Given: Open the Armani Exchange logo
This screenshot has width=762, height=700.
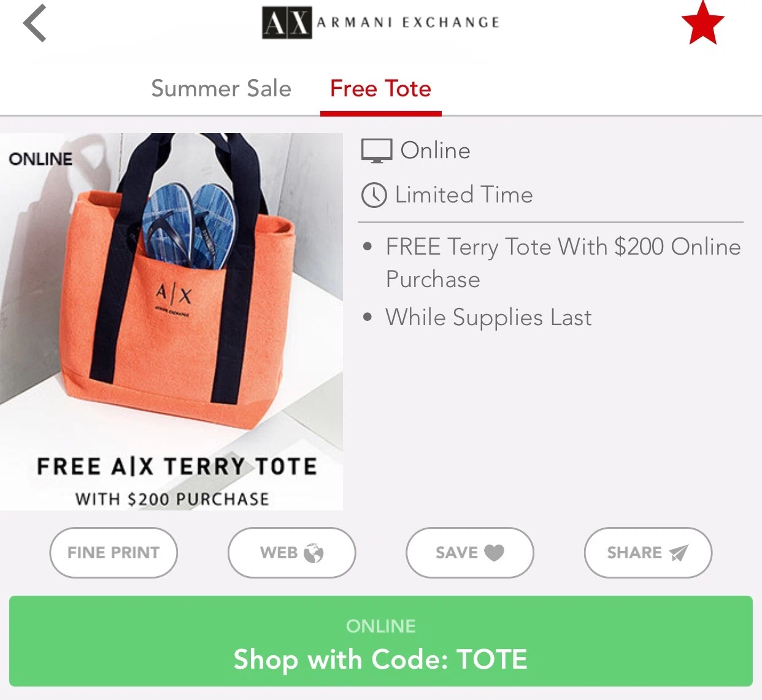Looking at the screenshot, I should point(381,23).
